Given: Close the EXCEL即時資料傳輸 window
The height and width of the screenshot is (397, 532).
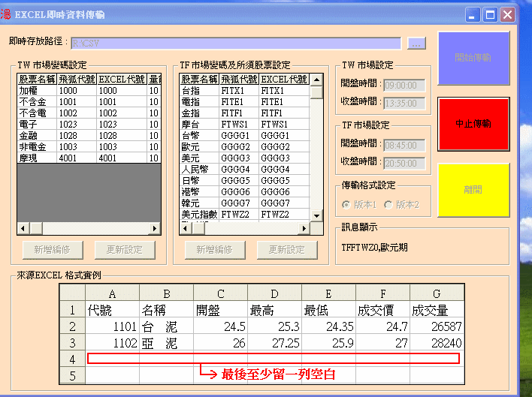Looking at the screenshot, I should click(507, 14).
